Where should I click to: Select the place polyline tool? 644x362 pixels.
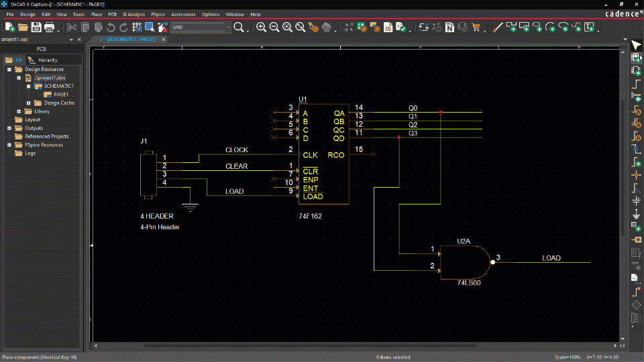511,27
